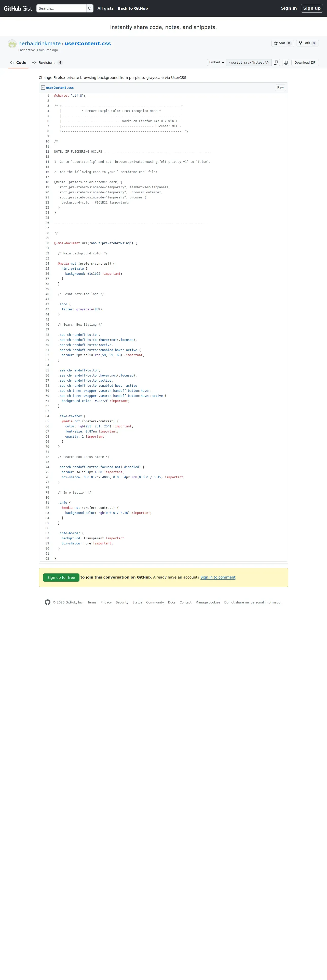Click the save gist to desktop icon

pos(285,62)
